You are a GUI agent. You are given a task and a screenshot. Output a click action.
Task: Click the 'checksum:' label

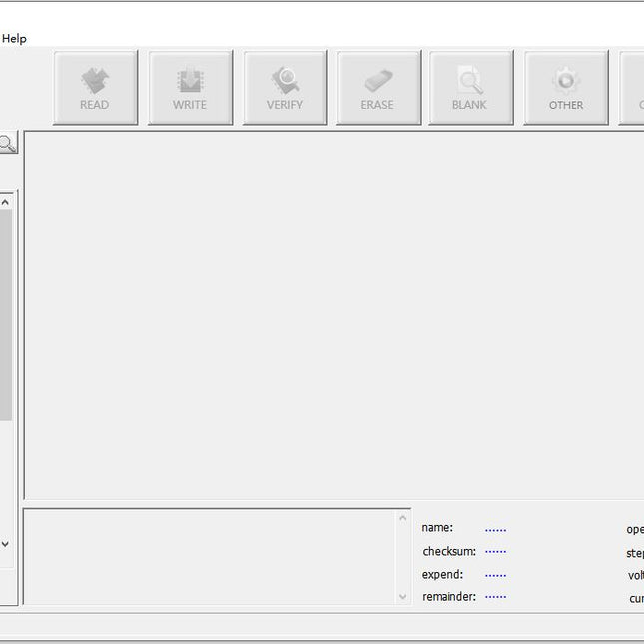(x=449, y=551)
